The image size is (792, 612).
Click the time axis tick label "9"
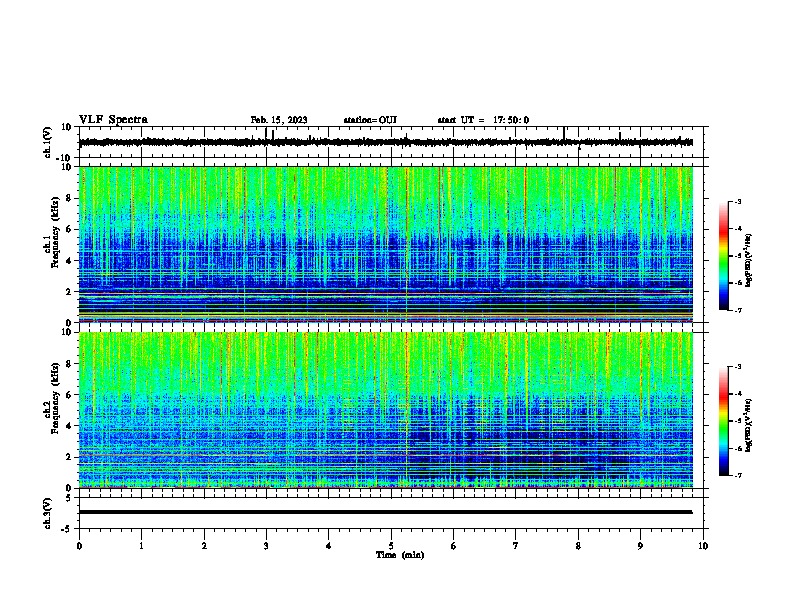(640, 546)
